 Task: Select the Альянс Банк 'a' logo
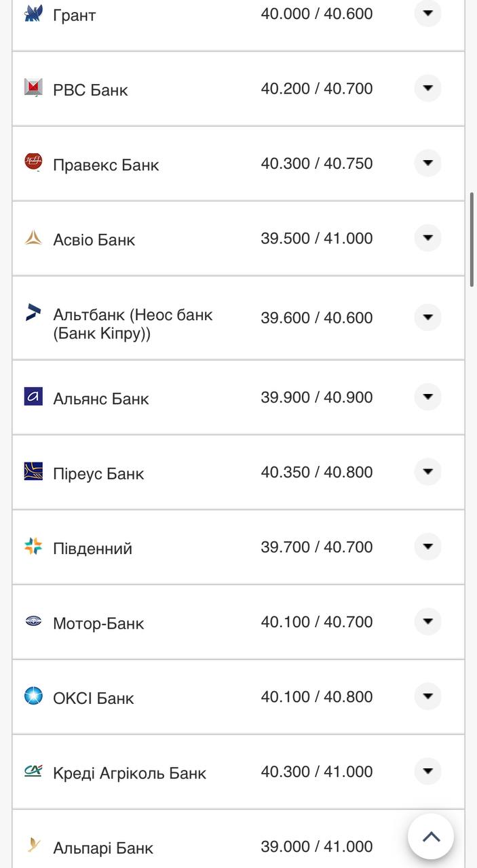32,397
